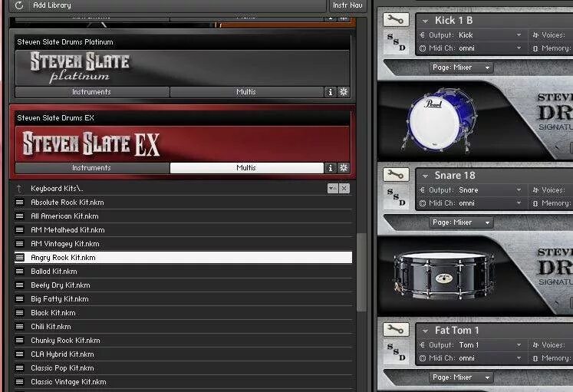Click the list view toggle beside the close X
This screenshot has height=392, width=573.
click(x=333, y=188)
